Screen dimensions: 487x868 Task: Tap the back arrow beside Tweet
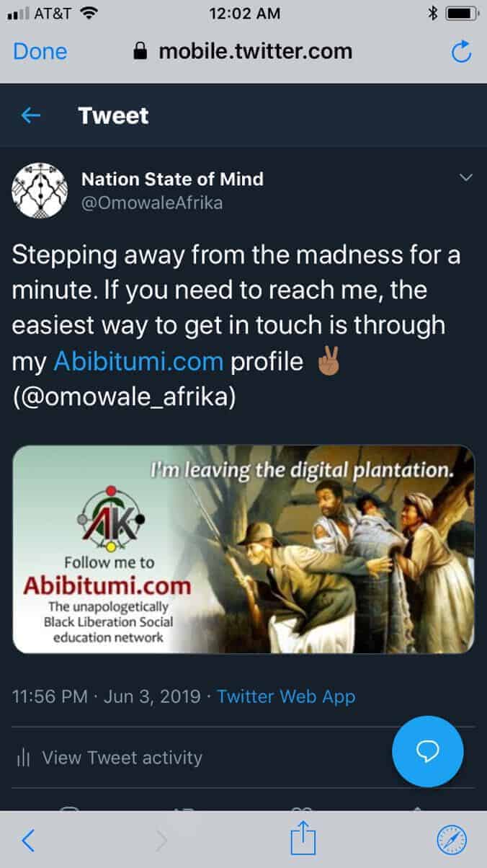pos(31,115)
